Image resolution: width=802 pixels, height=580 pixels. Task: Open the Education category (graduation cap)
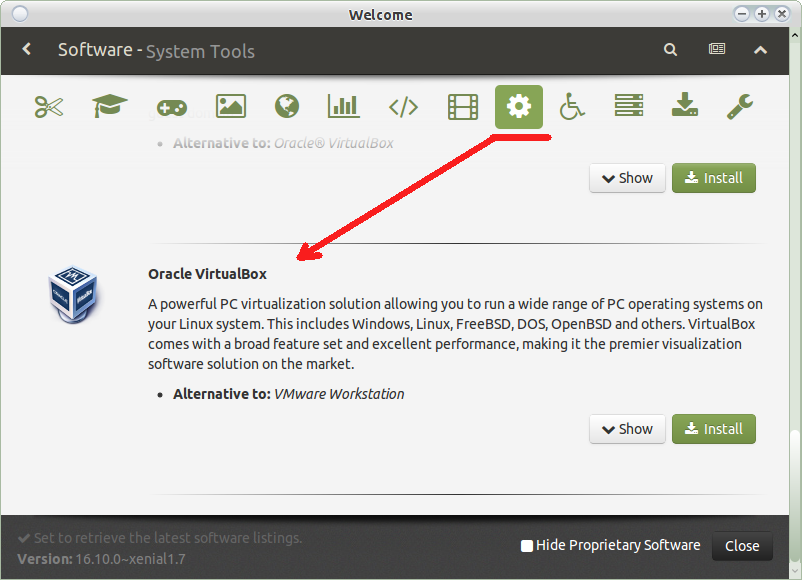point(109,106)
